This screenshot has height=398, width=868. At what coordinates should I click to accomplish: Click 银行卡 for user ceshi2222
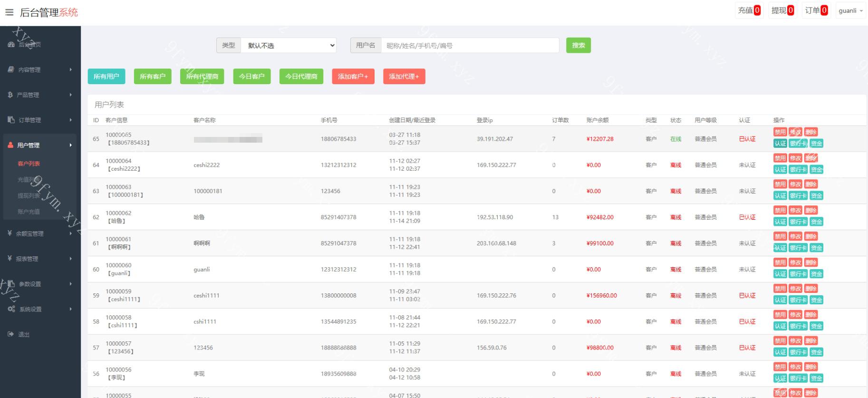tap(798, 170)
